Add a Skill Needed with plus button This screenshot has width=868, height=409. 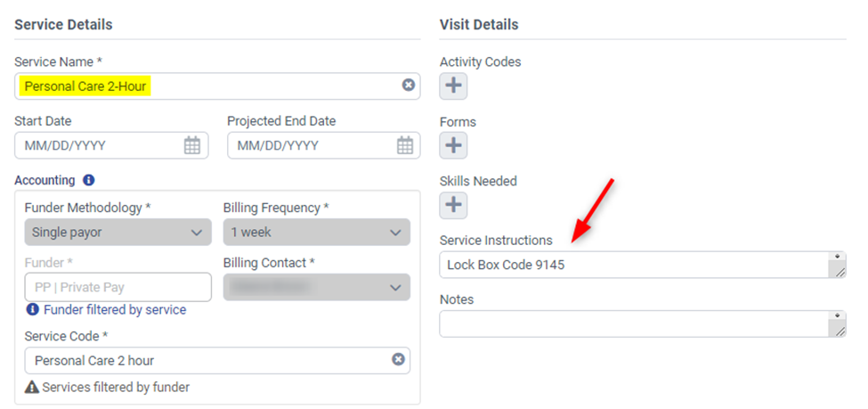click(x=453, y=205)
